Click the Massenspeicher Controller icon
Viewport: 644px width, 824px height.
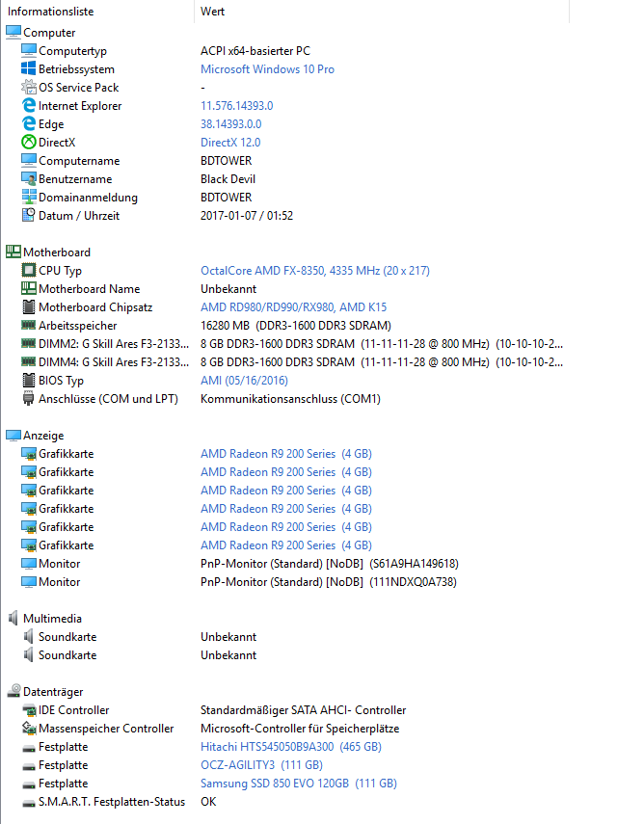(28, 728)
